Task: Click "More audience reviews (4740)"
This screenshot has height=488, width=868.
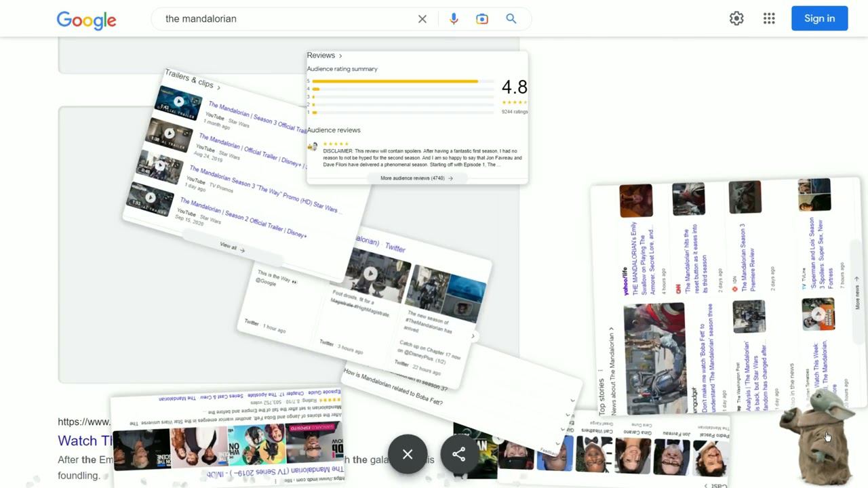Action: (x=416, y=178)
